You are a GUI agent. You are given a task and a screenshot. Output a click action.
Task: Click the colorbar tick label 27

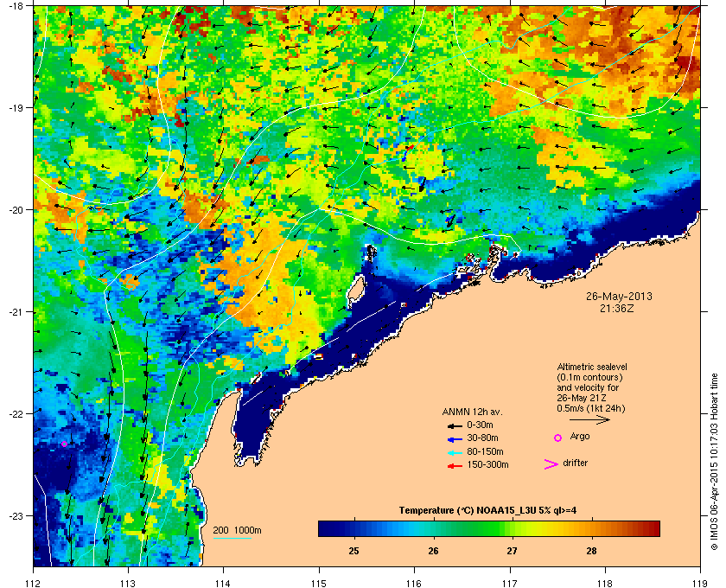coord(512,551)
